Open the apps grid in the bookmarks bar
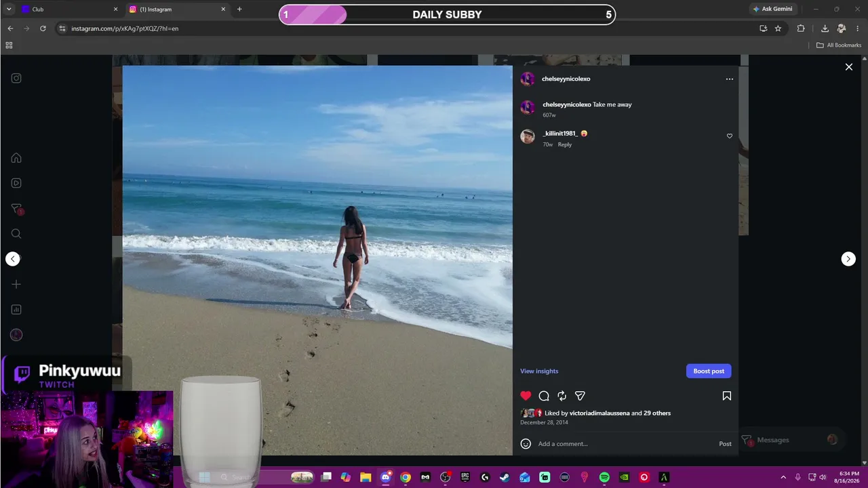This screenshot has width=868, height=488. tap(9, 45)
